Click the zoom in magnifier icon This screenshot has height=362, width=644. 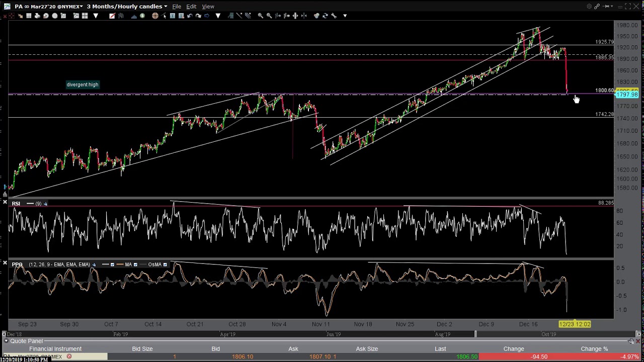pos(260,16)
